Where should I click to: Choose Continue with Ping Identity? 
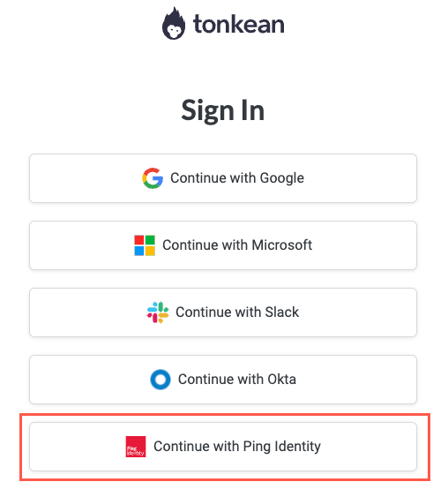(x=223, y=447)
